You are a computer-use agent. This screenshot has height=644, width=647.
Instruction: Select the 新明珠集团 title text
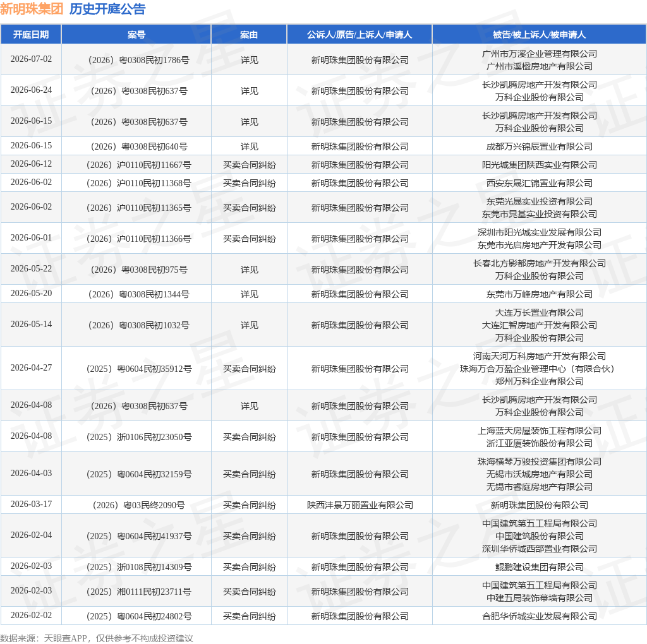pos(32,9)
